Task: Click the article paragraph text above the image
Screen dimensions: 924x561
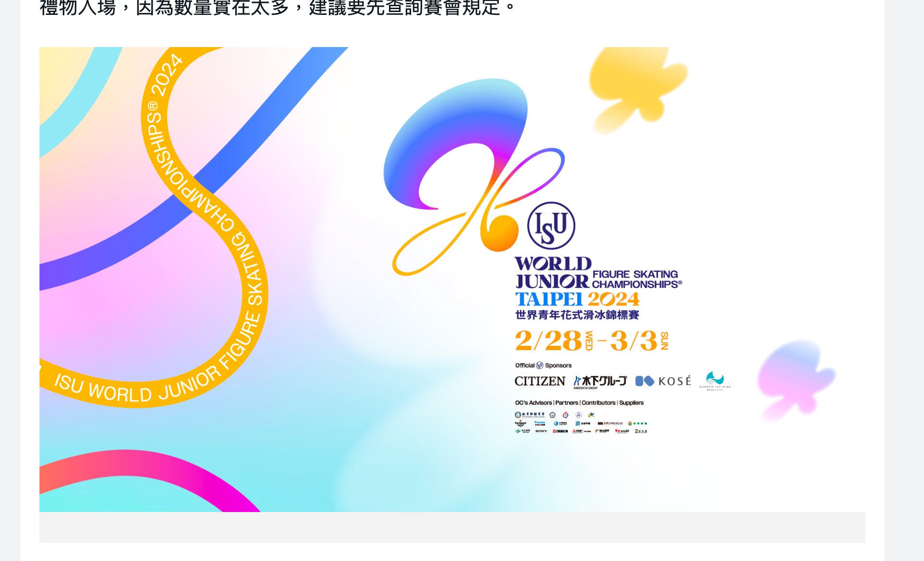Action: point(277,8)
